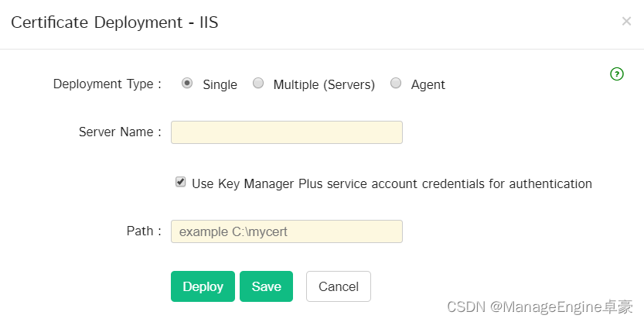The width and height of the screenshot is (644, 322).
Task: Click the "Single" label text
Action: 220,84
